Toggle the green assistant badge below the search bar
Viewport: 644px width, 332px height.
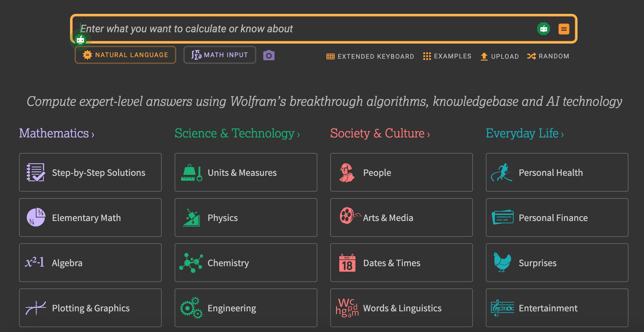(x=81, y=40)
